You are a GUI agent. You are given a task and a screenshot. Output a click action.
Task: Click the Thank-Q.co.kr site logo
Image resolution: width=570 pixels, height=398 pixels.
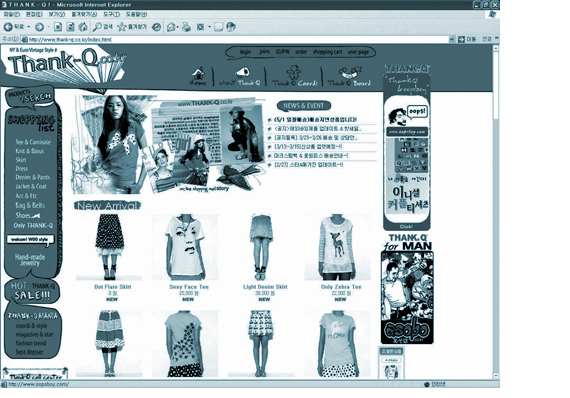coord(67,65)
